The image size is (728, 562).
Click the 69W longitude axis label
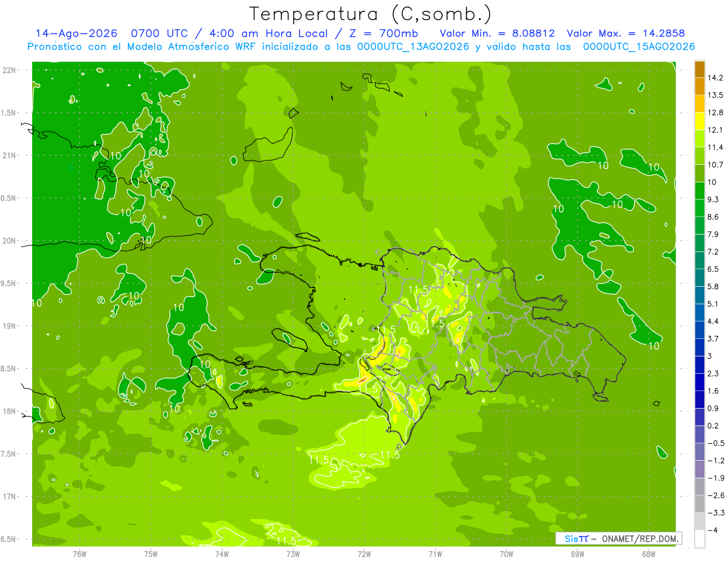[577, 554]
